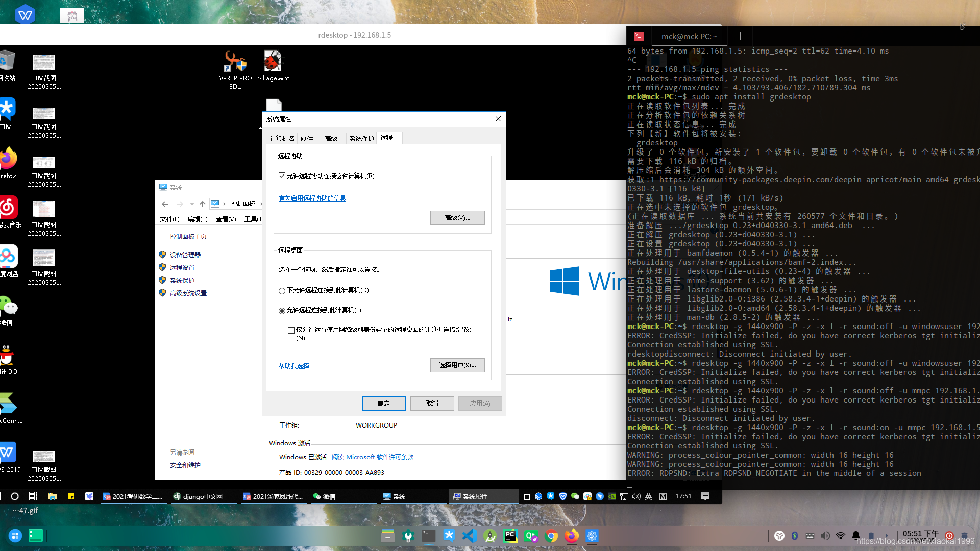The width and height of the screenshot is (980, 551).
Task: Check 'allow Remote Assistance connections' box
Action: tap(282, 176)
